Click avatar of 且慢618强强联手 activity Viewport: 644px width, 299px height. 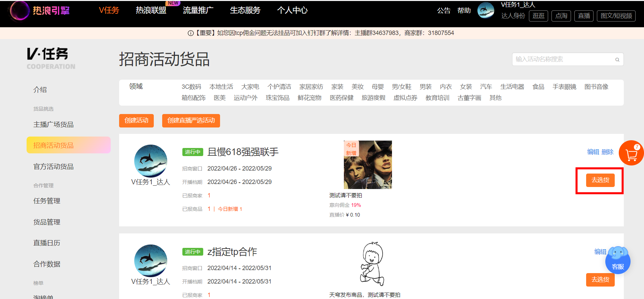151,161
